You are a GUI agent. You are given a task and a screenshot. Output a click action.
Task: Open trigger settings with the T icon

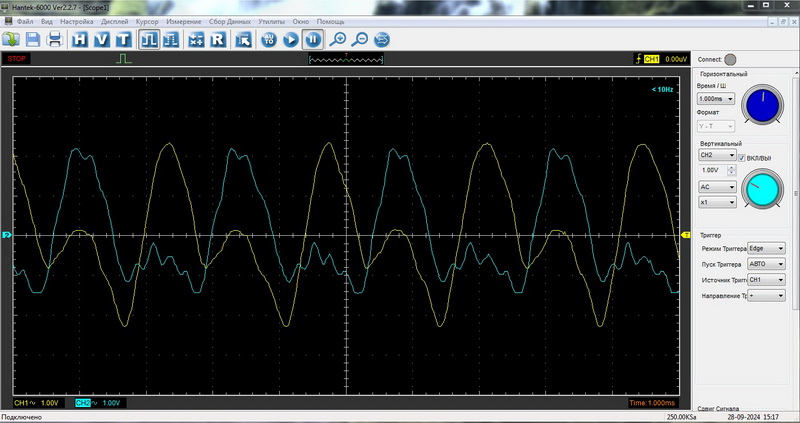click(122, 40)
